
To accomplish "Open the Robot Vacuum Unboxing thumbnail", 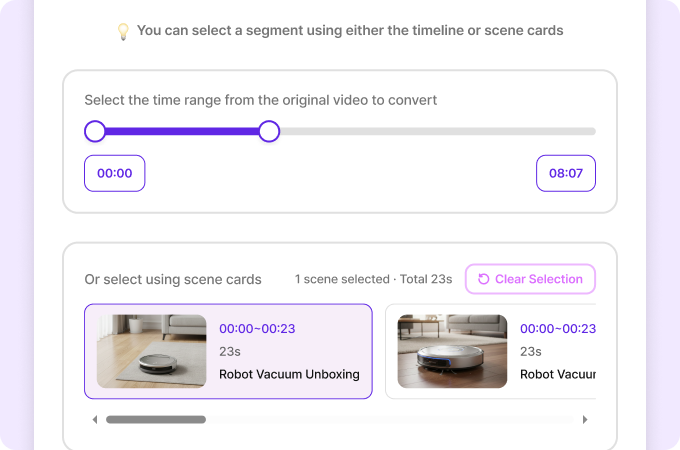I will pos(151,351).
